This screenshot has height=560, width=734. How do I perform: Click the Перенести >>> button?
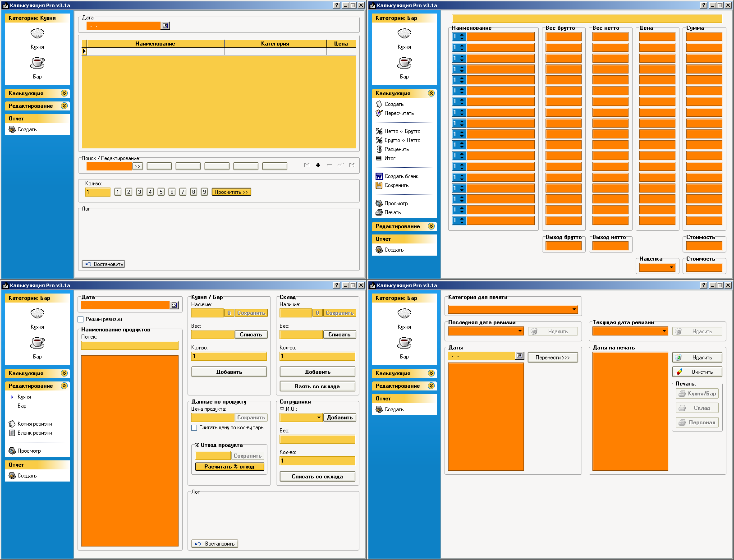(x=552, y=358)
